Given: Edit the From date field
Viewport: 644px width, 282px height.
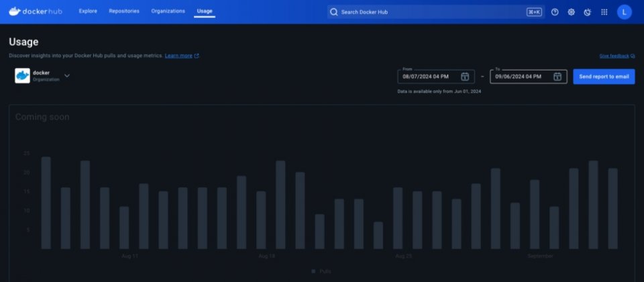Looking at the screenshot, I should 436,77.
